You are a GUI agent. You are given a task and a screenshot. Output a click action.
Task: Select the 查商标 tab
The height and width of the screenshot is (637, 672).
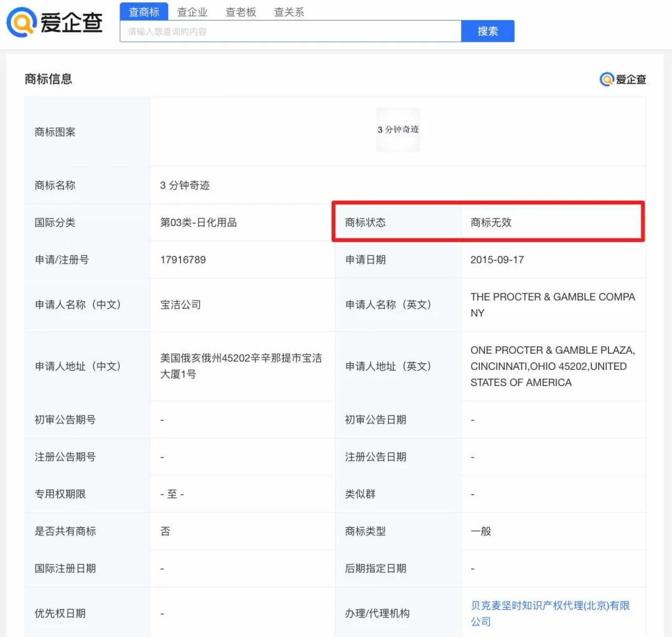click(x=144, y=12)
